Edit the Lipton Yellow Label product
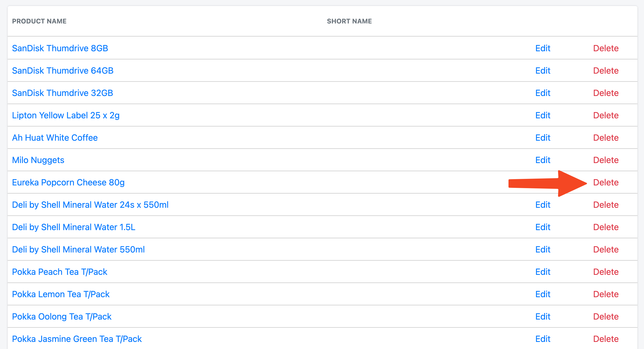644x349 pixels. [543, 115]
